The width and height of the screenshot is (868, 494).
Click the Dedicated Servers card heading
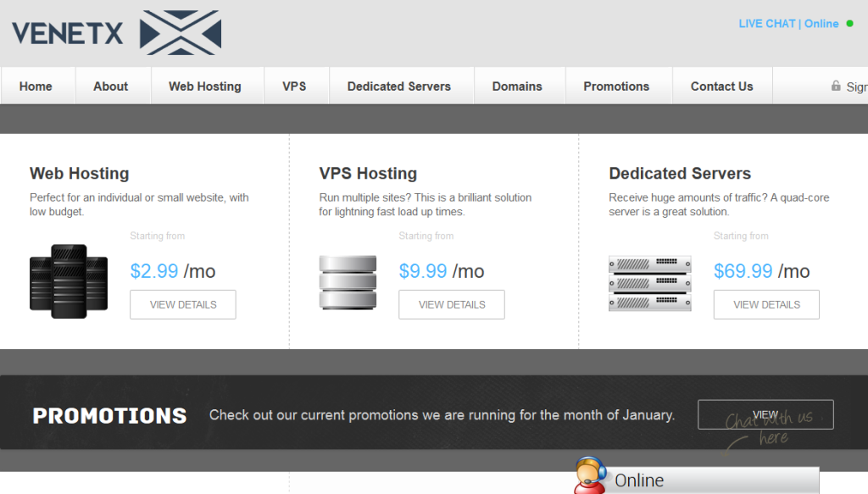point(680,173)
